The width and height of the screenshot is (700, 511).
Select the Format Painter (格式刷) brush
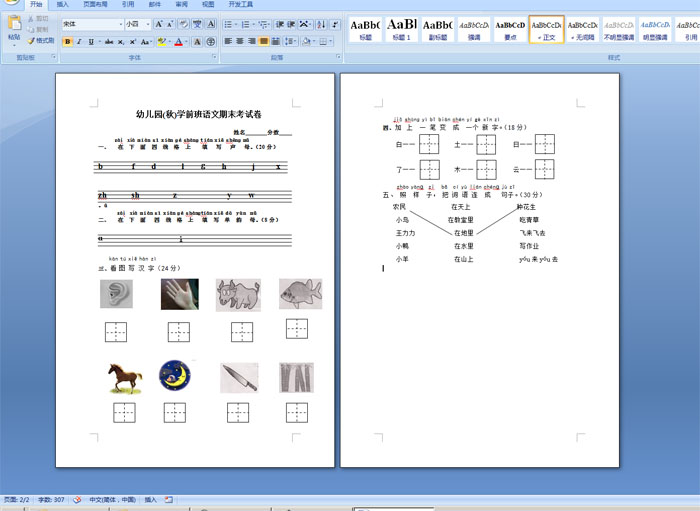(41, 41)
